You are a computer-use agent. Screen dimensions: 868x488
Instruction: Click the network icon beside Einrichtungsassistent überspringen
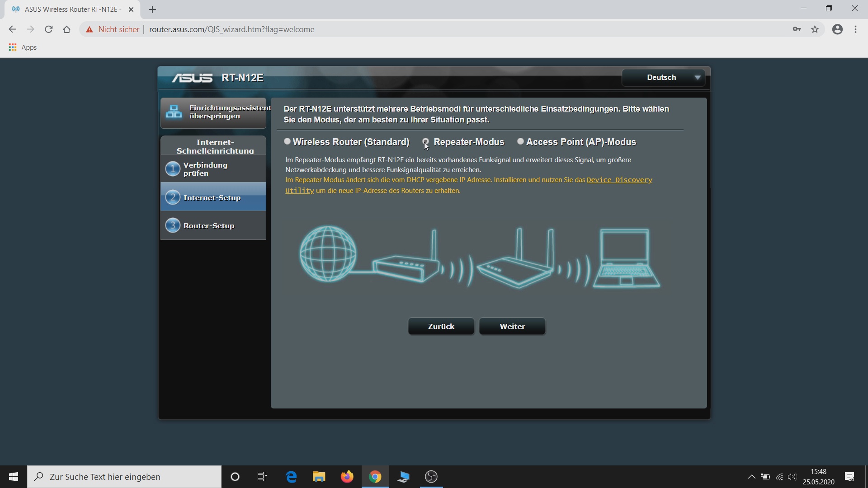point(174,112)
